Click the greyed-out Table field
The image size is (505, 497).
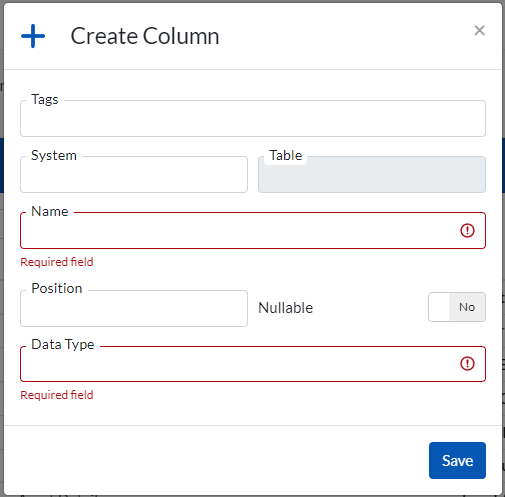tap(372, 174)
